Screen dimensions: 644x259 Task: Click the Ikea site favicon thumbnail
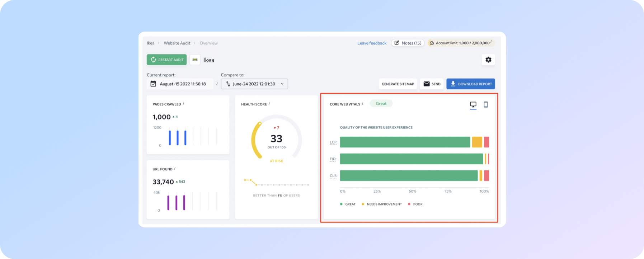click(x=195, y=60)
